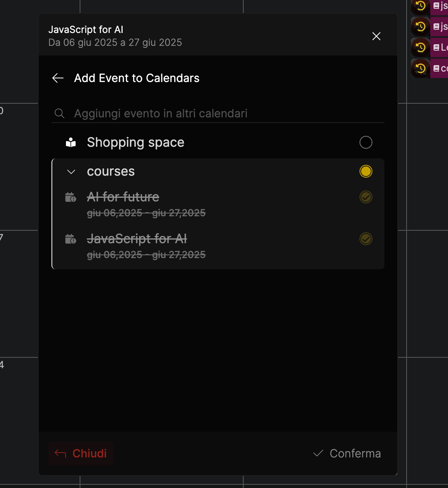
Task: Click the Conferma button
Action: pyautogui.click(x=347, y=453)
